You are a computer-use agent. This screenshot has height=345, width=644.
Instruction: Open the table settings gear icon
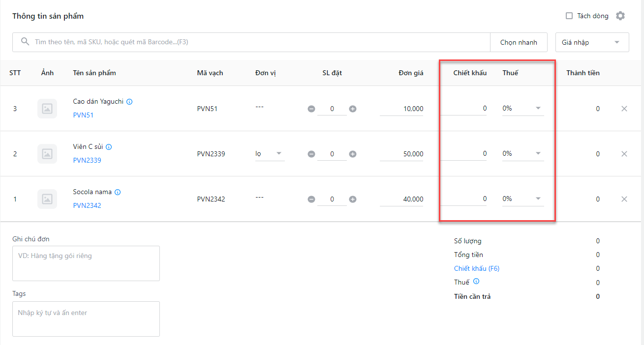click(x=620, y=16)
